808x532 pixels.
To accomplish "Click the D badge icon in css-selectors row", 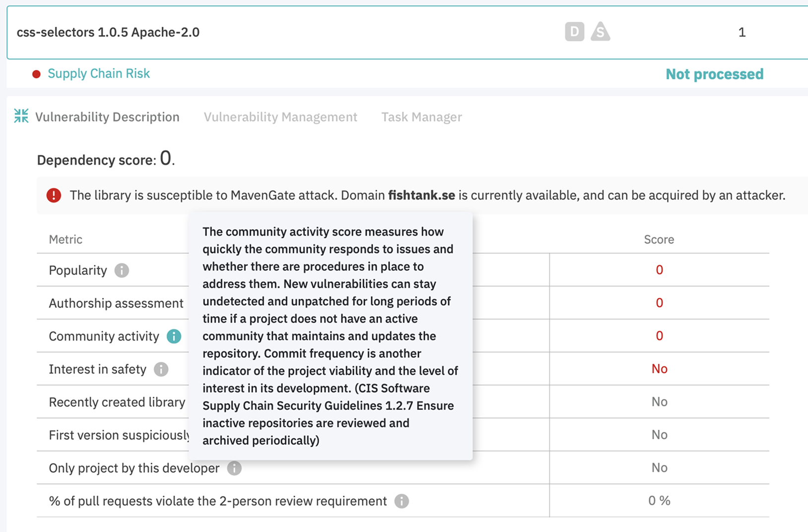I will point(574,32).
